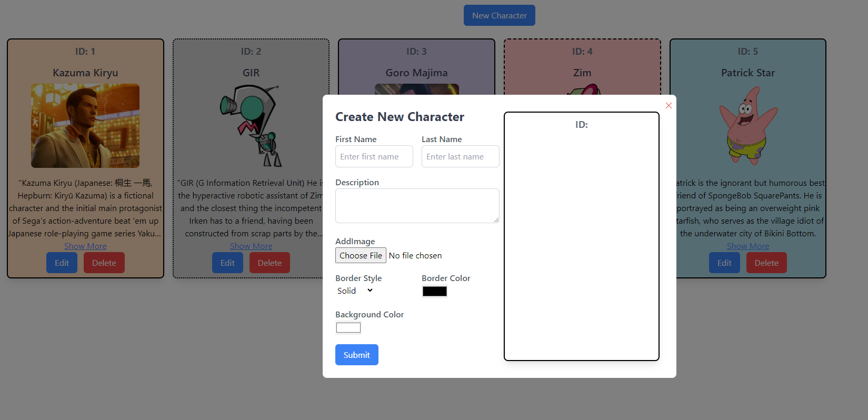Click the GIR name heading
The width and height of the screenshot is (868, 420).
pos(251,73)
